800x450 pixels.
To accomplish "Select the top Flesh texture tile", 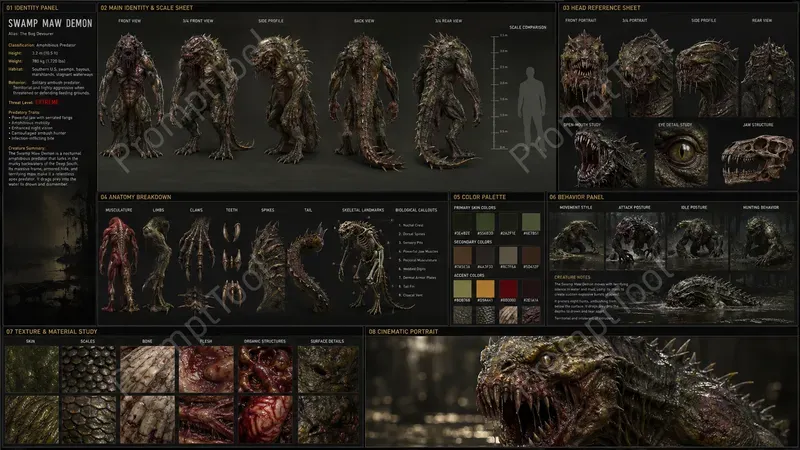I will click(x=206, y=369).
